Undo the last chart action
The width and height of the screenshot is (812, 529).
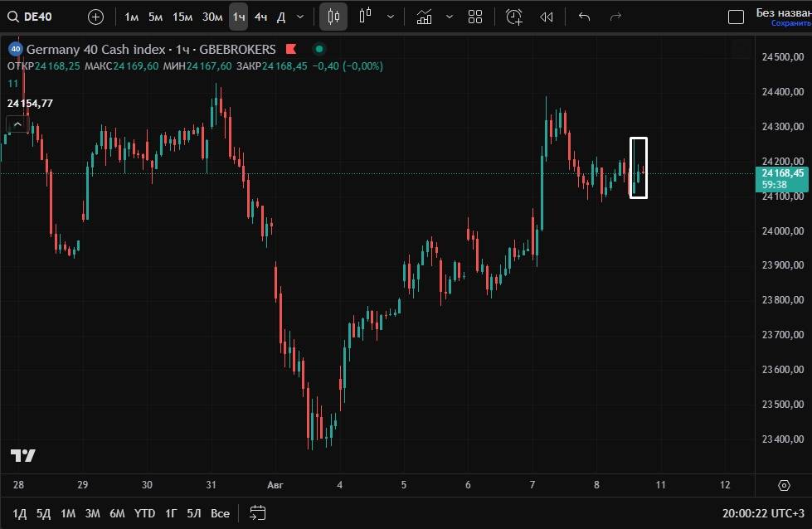[x=584, y=17]
